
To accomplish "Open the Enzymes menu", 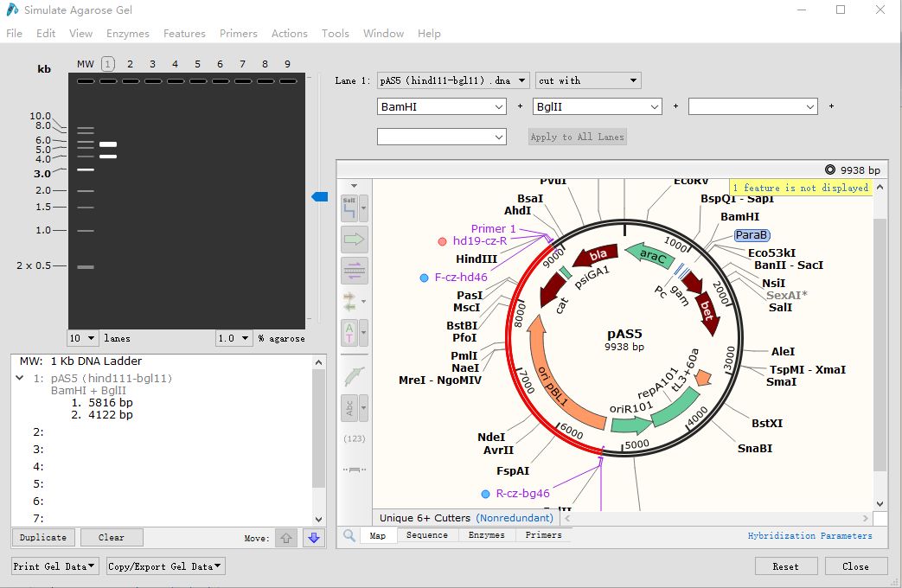I will click(x=128, y=34).
